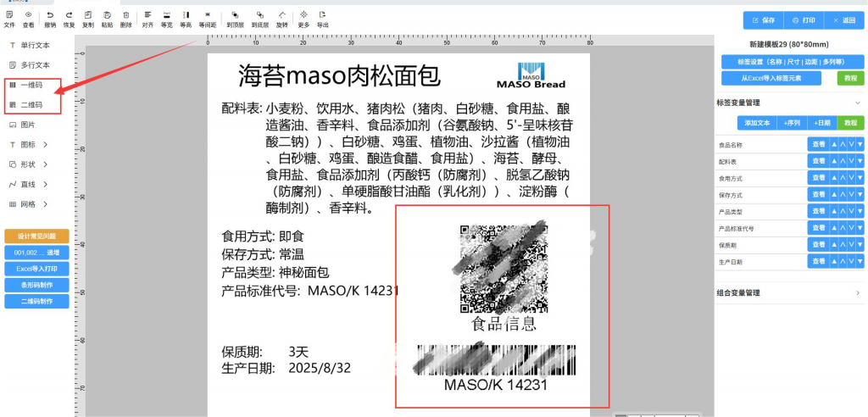Open the green 教程 button beside Excel import
The image size is (868, 417).
click(850, 78)
